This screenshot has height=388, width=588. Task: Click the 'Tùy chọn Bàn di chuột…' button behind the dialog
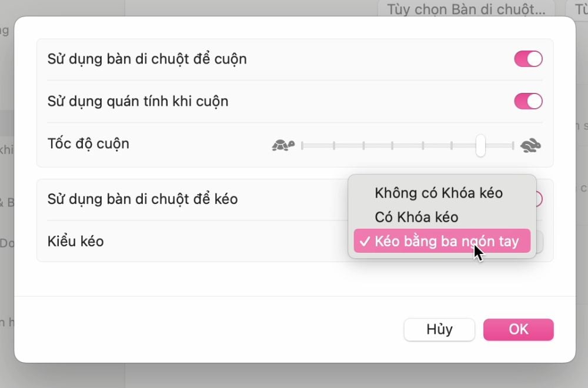pos(467,9)
